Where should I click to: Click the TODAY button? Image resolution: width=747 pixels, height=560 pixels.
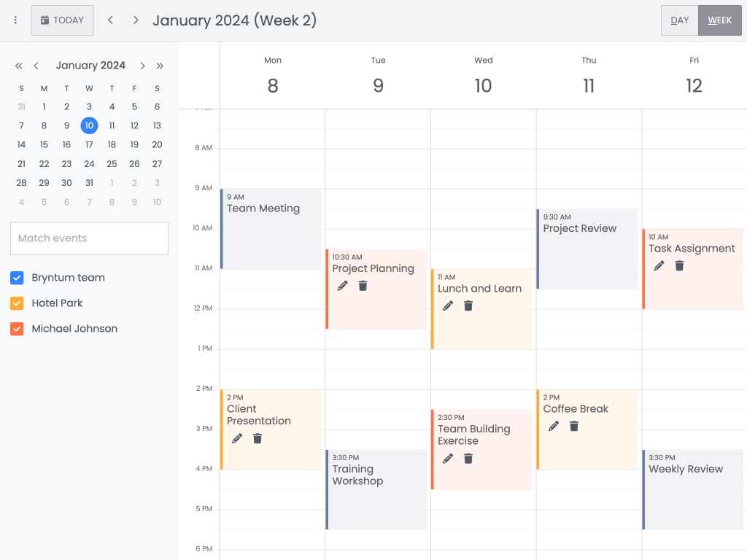[63, 20]
